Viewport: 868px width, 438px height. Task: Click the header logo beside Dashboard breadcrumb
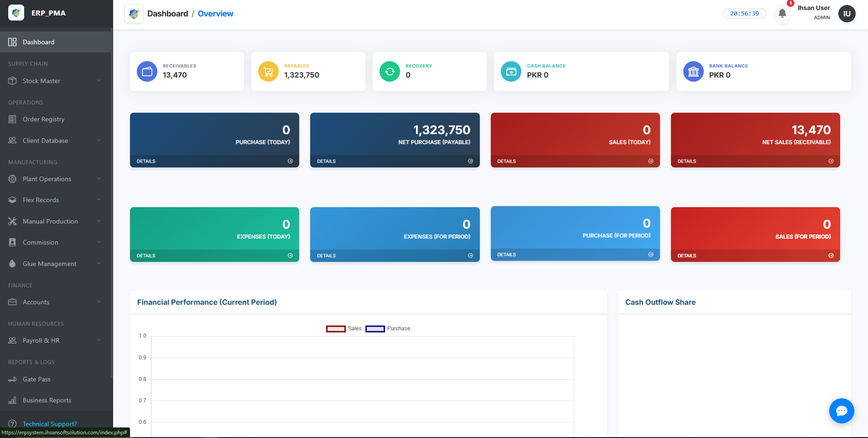[134, 14]
